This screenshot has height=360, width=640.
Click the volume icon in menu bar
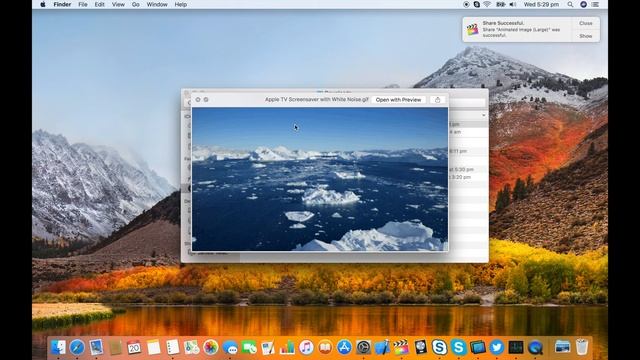coord(513,4)
